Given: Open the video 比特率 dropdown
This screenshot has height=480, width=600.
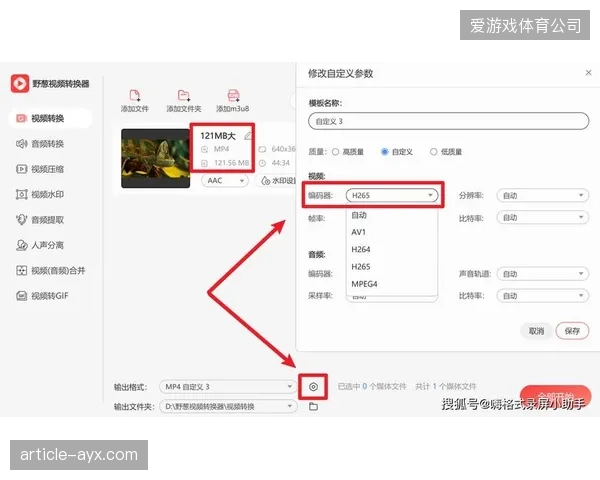Looking at the screenshot, I should click(x=542, y=218).
